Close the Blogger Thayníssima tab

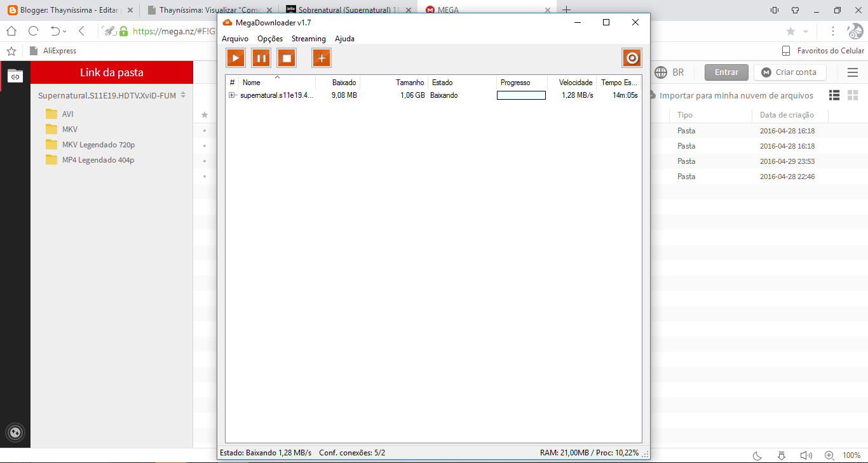click(x=130, y=10)
